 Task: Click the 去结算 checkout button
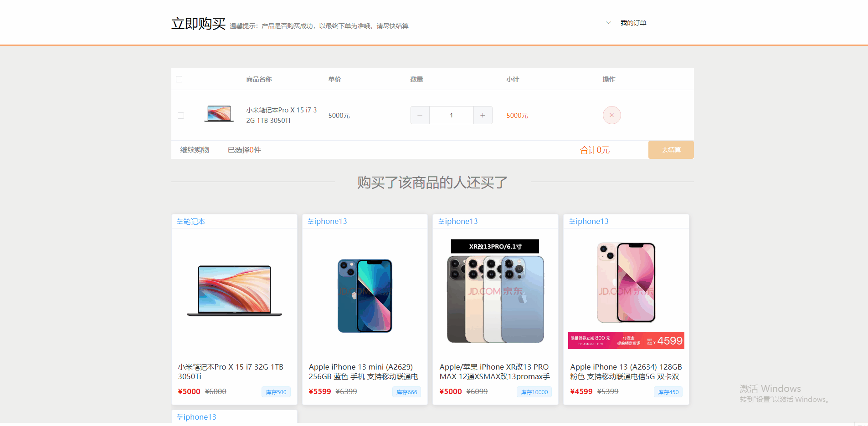[x=671, y=150]
